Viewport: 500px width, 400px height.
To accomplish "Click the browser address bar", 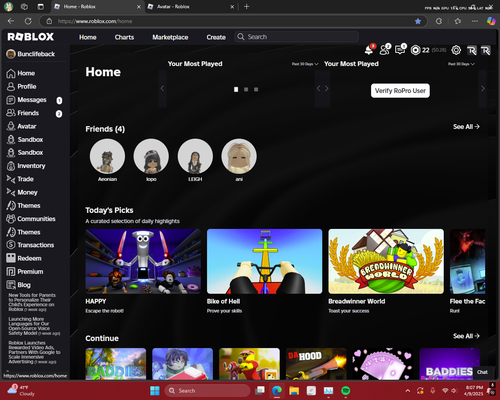I will coord(233,21).
